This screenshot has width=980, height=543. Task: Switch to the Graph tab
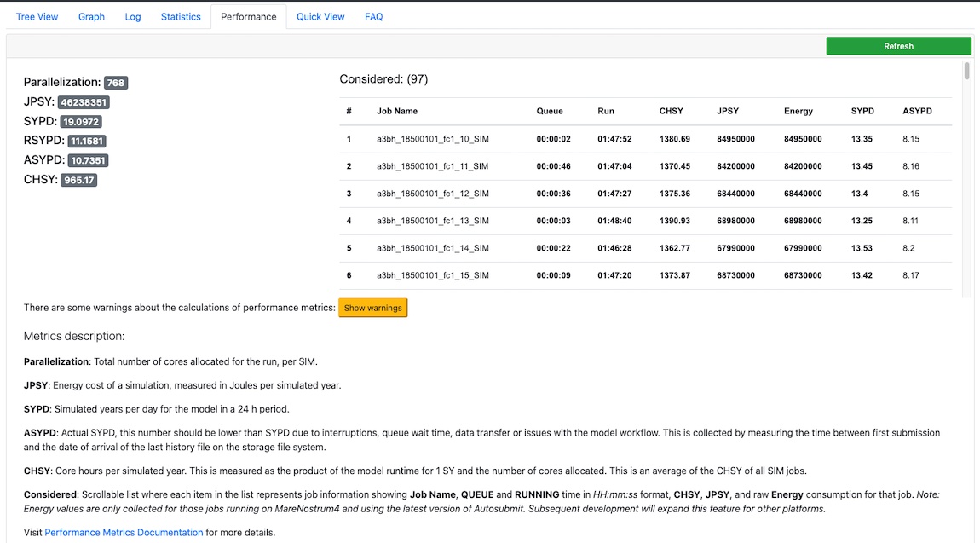[x=91, y=17]
